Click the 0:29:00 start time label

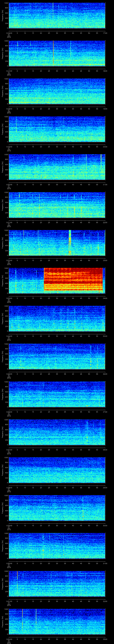[x=9, y=525]
